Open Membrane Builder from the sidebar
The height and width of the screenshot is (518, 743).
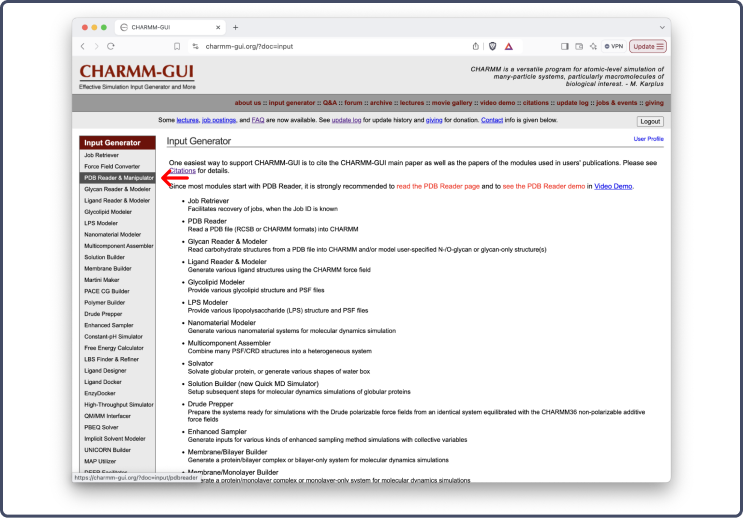[108, 267]
